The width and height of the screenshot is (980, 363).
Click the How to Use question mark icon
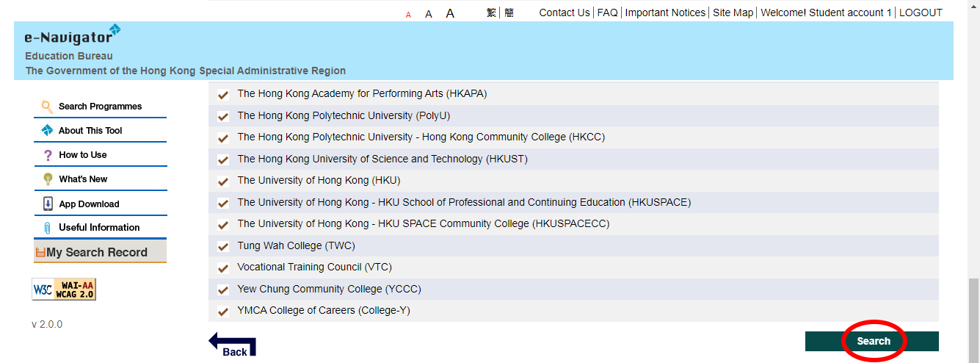(x=48, y=155)
